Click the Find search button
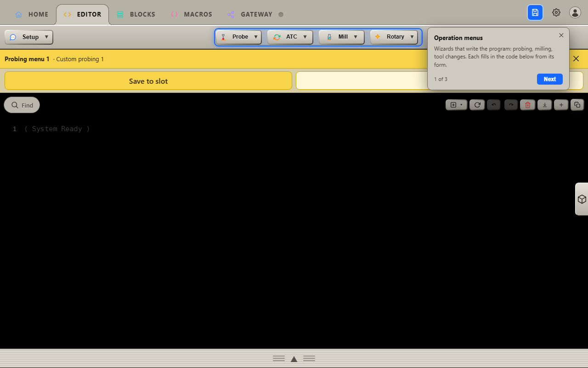588x368 pixels. point(22,105)
